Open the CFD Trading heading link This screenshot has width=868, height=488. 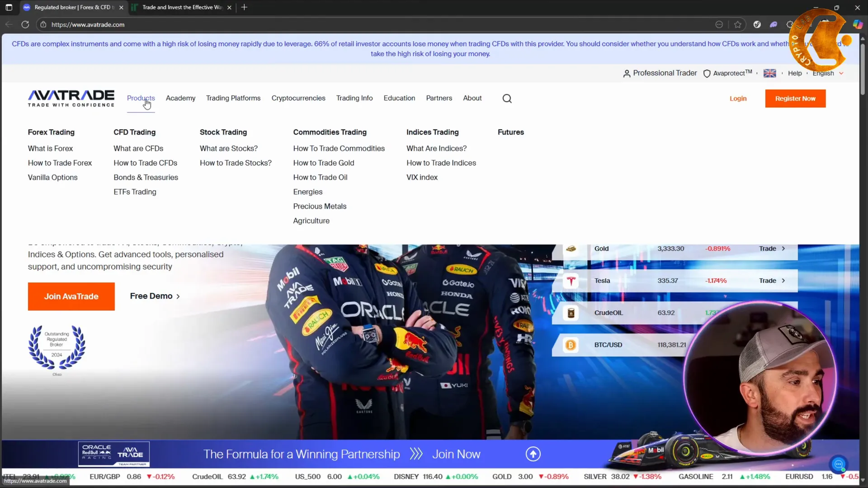[x=134, y=132]
